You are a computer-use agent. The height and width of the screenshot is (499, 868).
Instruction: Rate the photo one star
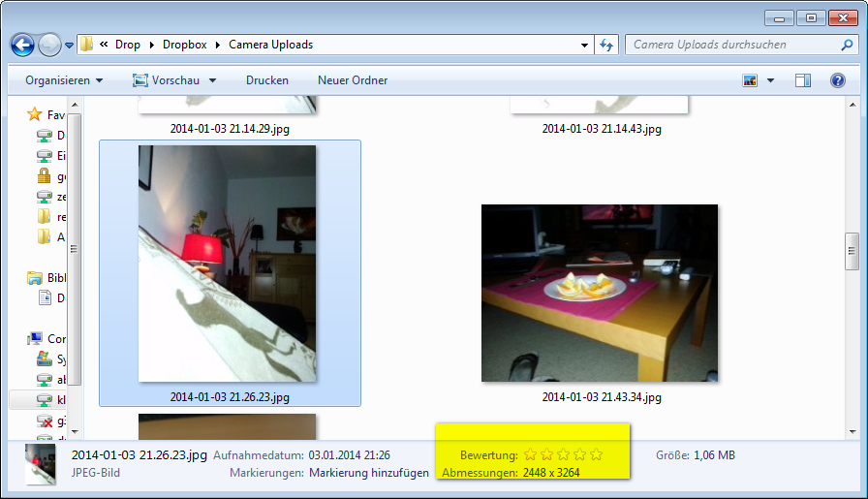click(x=530, y=454)
